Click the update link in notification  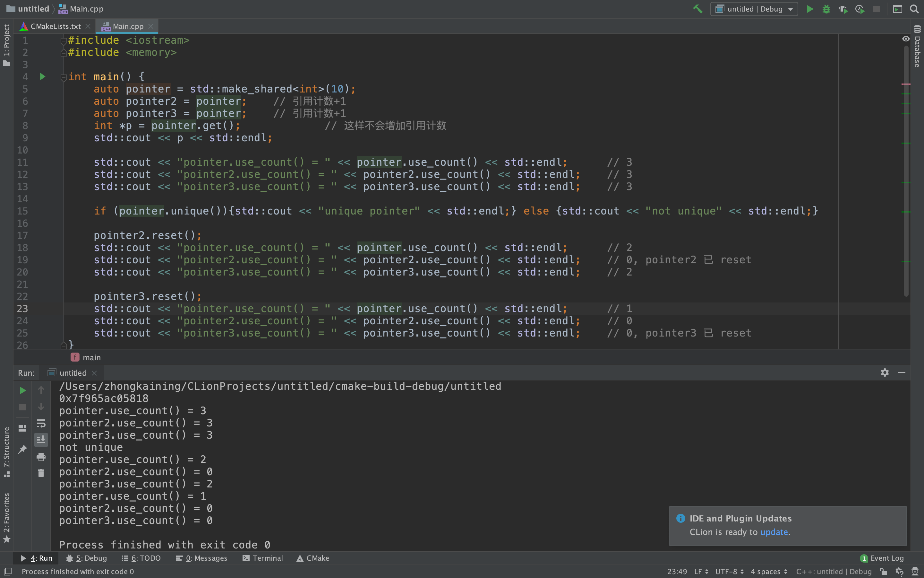tap(774, 532)
